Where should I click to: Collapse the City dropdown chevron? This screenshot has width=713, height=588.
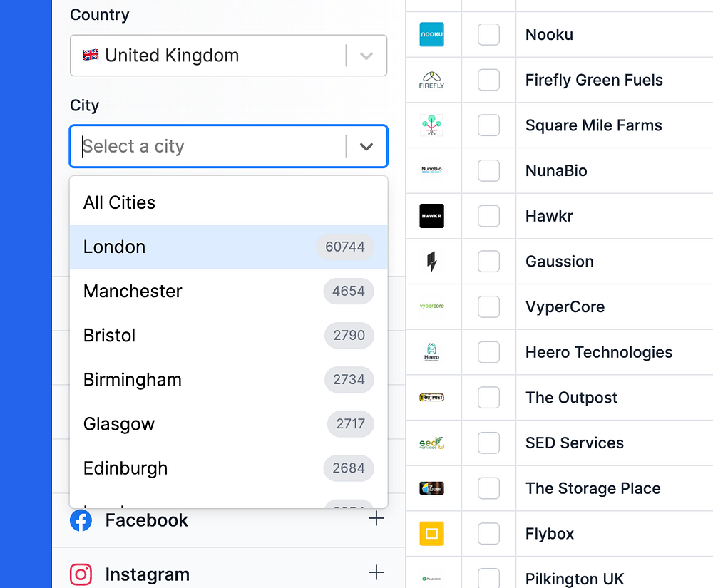click(366, 146)
